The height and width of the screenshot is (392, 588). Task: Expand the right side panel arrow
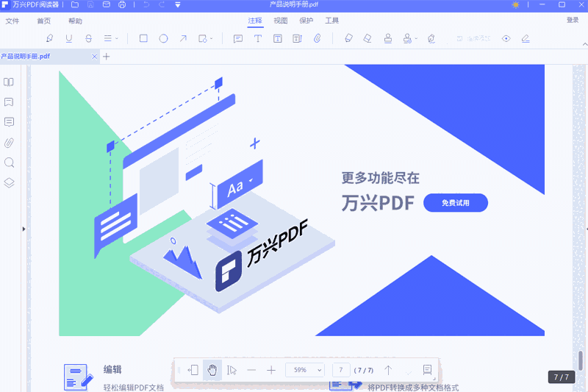[x=587, y=229]
